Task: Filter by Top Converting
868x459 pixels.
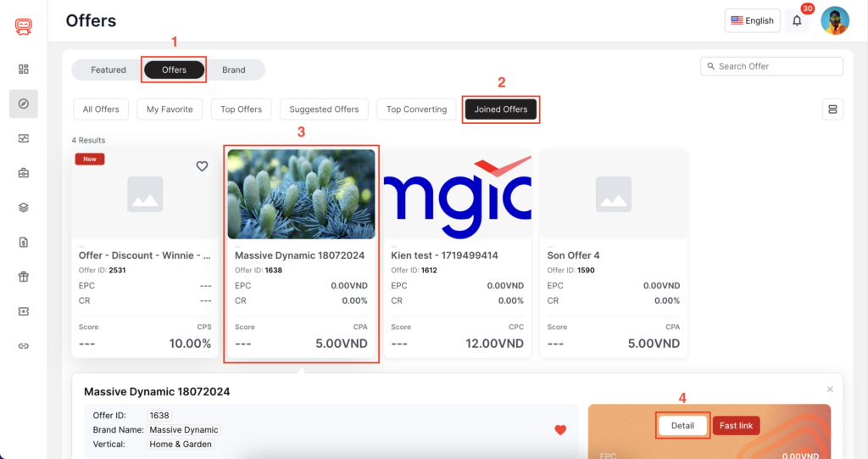Action: pos(416,109)
